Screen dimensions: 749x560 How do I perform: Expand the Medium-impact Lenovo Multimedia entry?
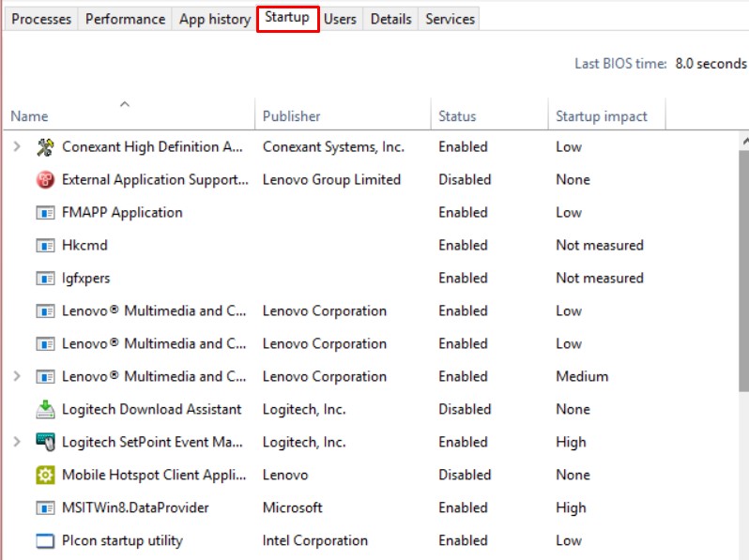(17, 376)
